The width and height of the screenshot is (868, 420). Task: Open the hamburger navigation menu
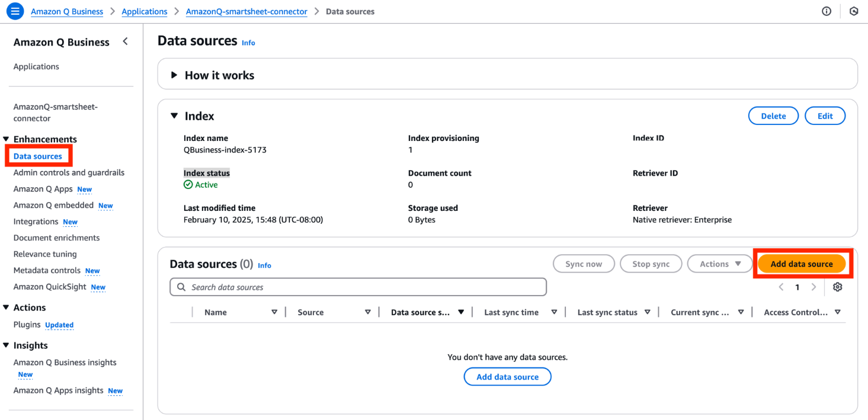point(15,11)
